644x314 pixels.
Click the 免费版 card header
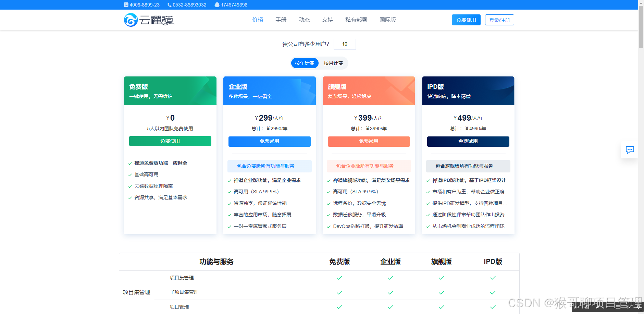coord(170,91)
